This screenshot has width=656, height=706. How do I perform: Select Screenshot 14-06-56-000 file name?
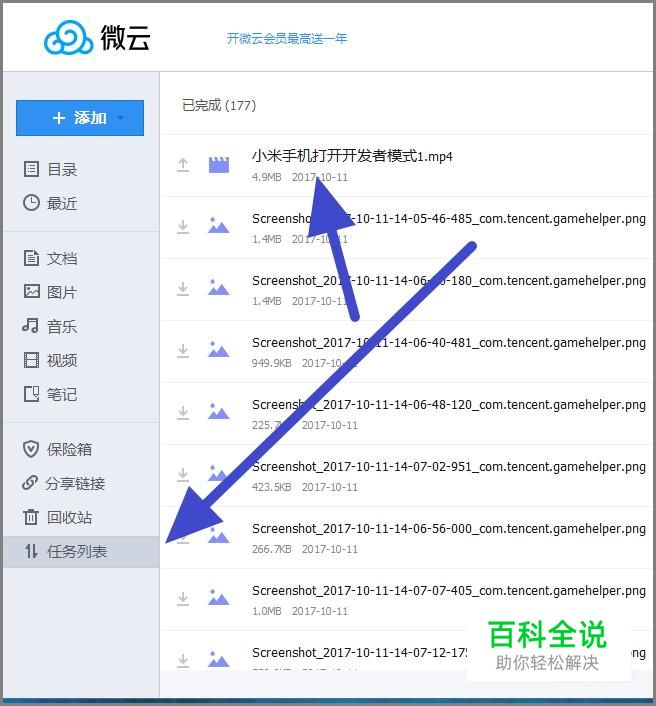point(449,529)
